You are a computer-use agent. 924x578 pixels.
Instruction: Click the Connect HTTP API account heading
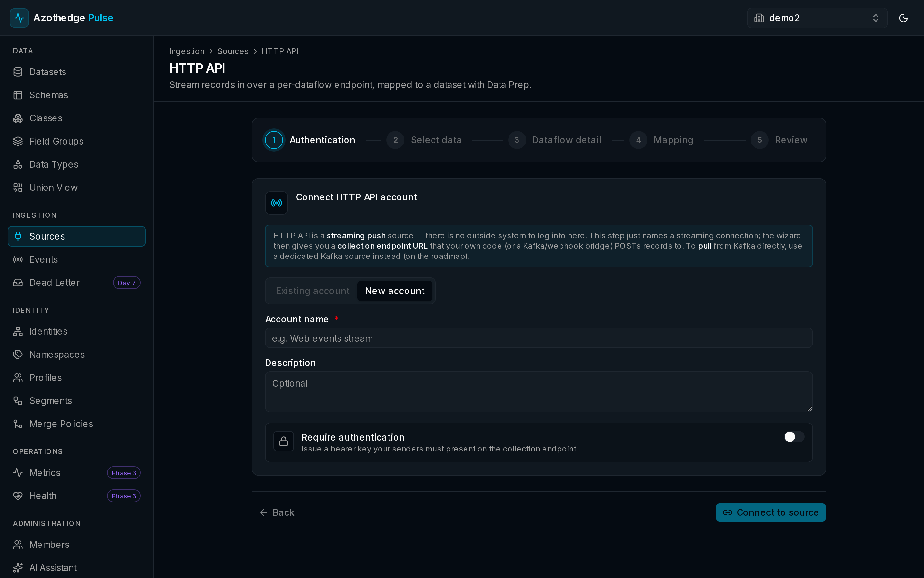(356, 197)
